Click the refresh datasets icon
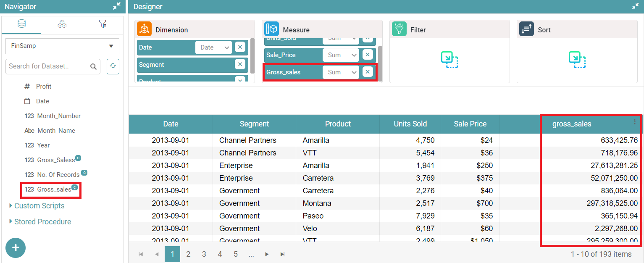This screenshot has width=644, height=263. 113,66
